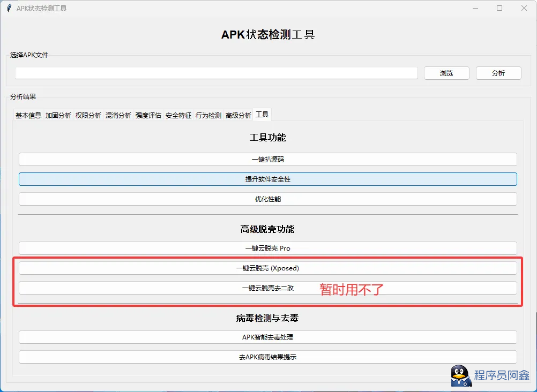The width and height of the screenshot is (537, 392).
Task: Launch 一键云脱壳 Pro
Action: (267, 248)
